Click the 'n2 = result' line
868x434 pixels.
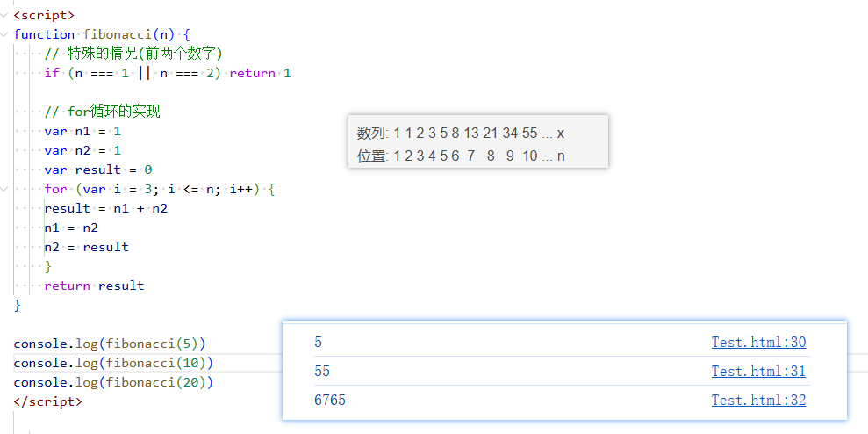click(86, 247)
